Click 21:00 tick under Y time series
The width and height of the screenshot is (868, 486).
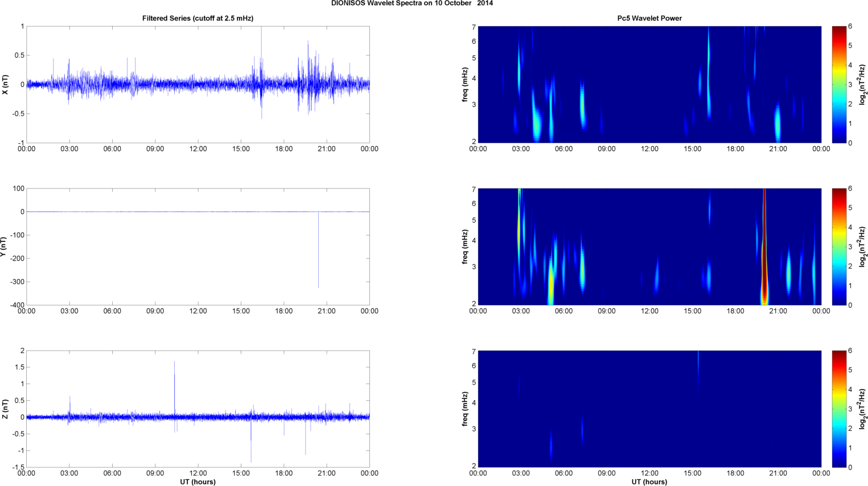327,311
